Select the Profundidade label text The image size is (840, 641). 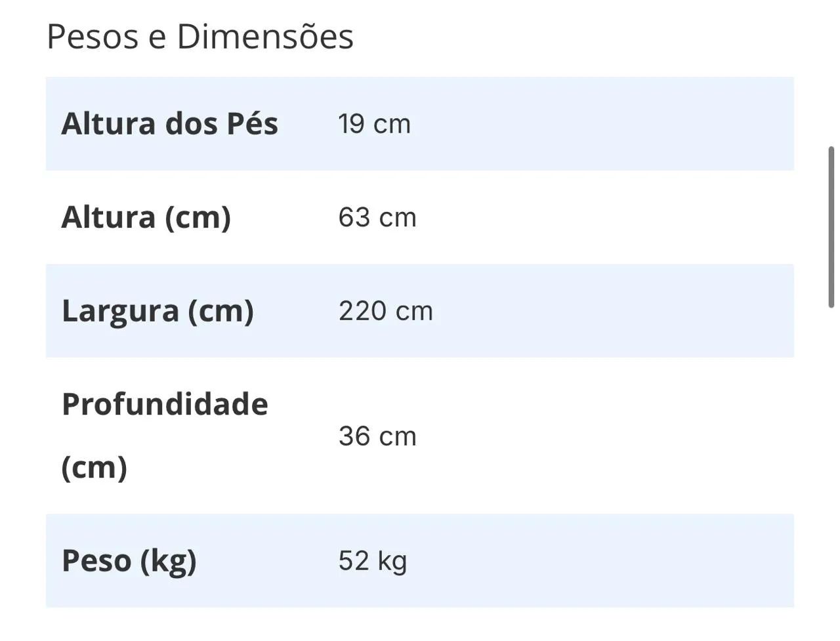click(165, 404)
